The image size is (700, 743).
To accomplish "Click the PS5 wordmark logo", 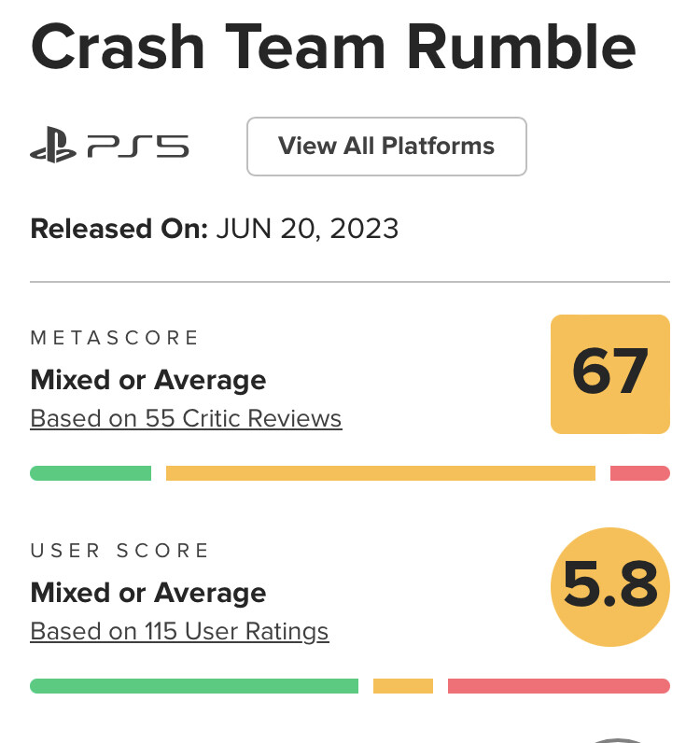I will pos(138,147).
